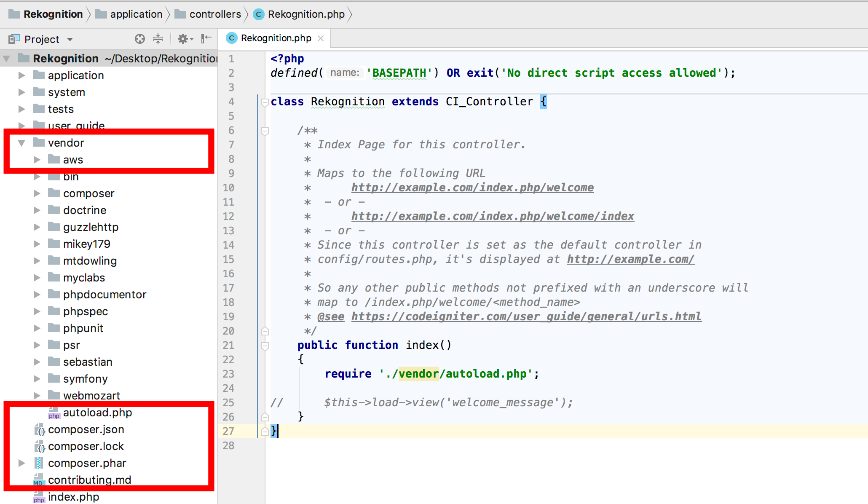Select the Rekognition.php editor tab

pos(276,38)
